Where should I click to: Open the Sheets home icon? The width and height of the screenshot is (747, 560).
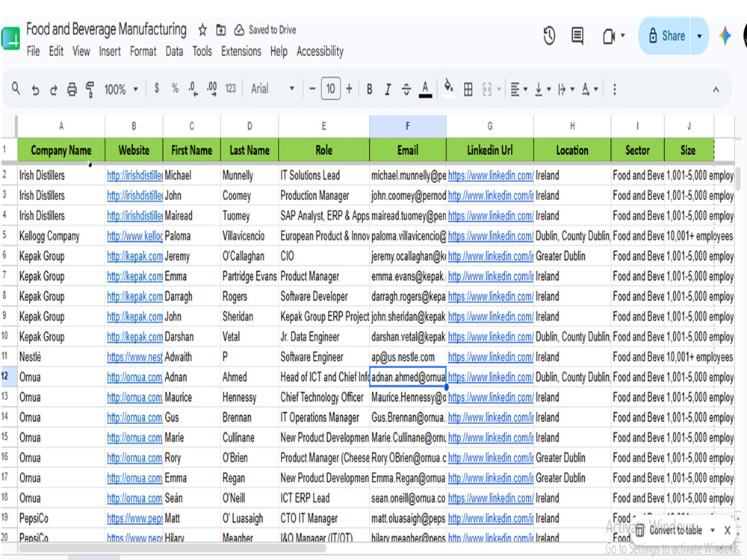pyautogui.click(x=10, y=39)
